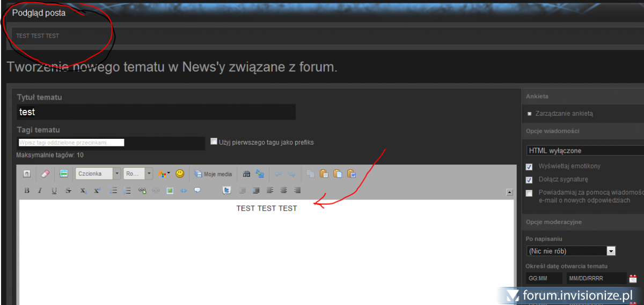Enable 'Powiadamiaj za pomocą wiadomości e-mail' checkbox
Viewport: 644px width, 305px height.
point(529,193)
